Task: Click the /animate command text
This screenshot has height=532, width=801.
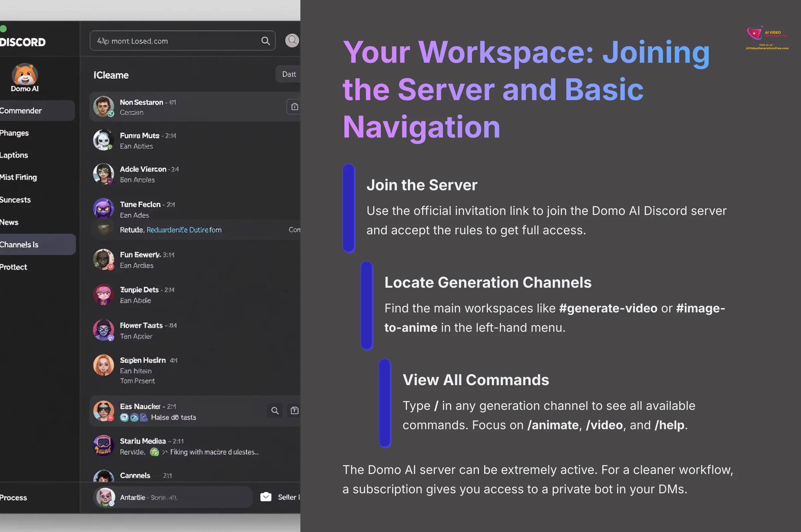Action: coord(553,425)
